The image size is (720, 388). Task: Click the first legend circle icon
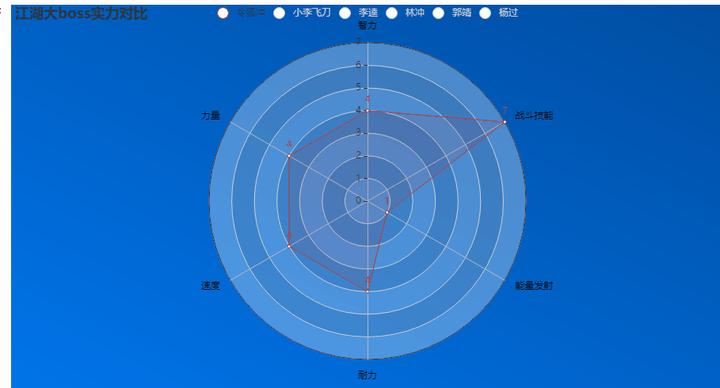click(x=223, y=13)
